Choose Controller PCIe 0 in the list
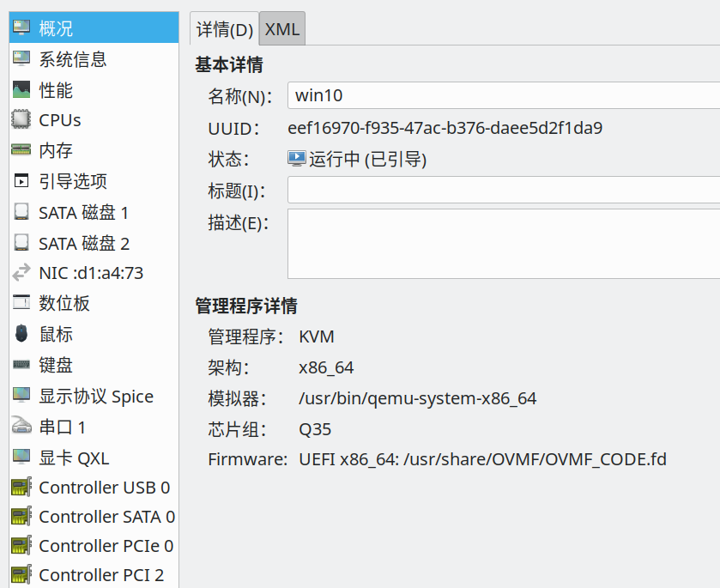Screen dimensions: 720x588 point(106,546)
